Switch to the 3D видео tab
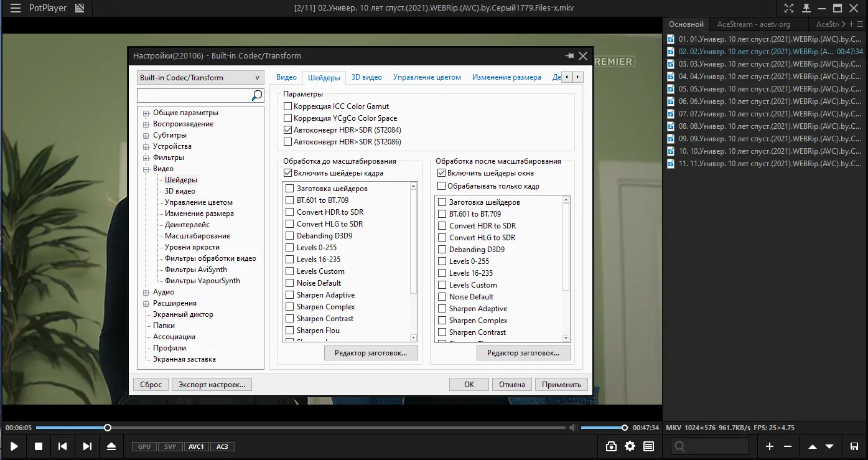This screenshot has width=868, height=460. (366, 77)
